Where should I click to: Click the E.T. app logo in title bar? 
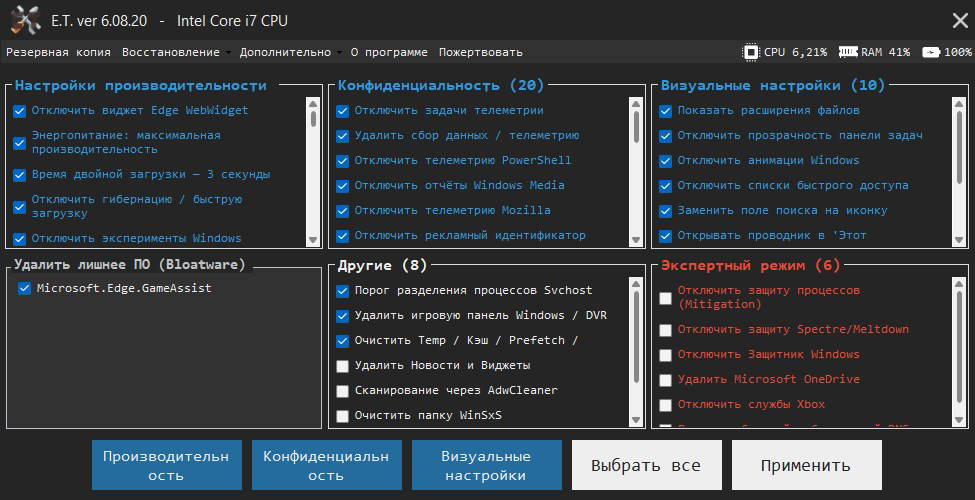point(23,20)
